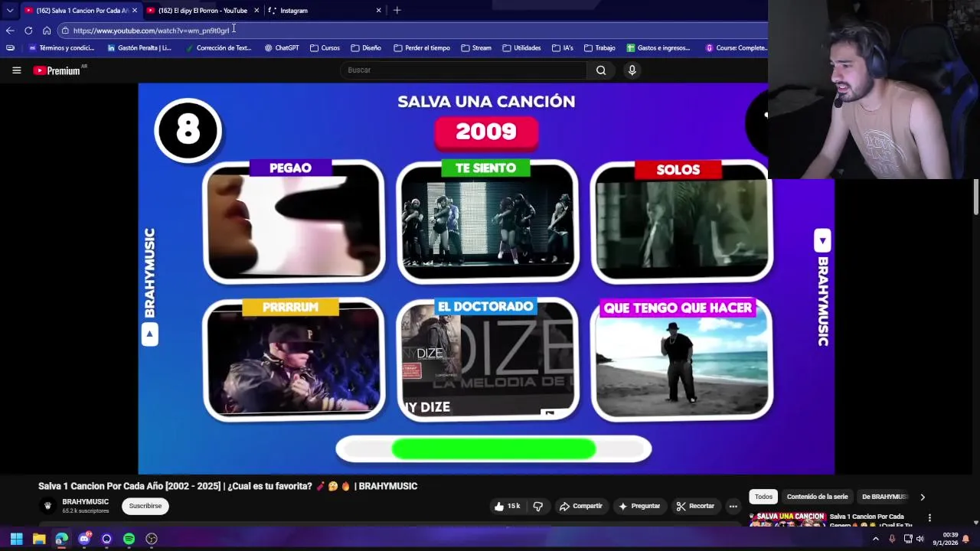This screenshot has height=551, width=980.
Task: Open the taskbar volume control
Action: click(x=920, y=539)
